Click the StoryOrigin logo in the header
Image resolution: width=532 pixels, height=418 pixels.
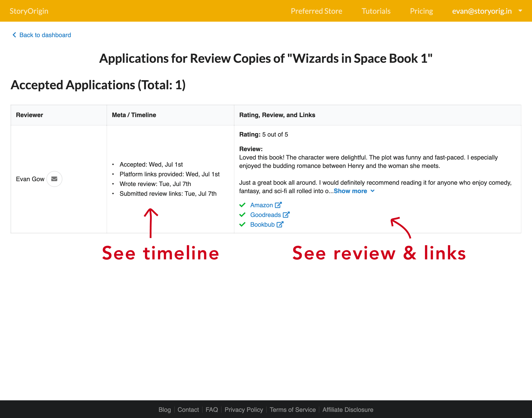click(29, 11)
